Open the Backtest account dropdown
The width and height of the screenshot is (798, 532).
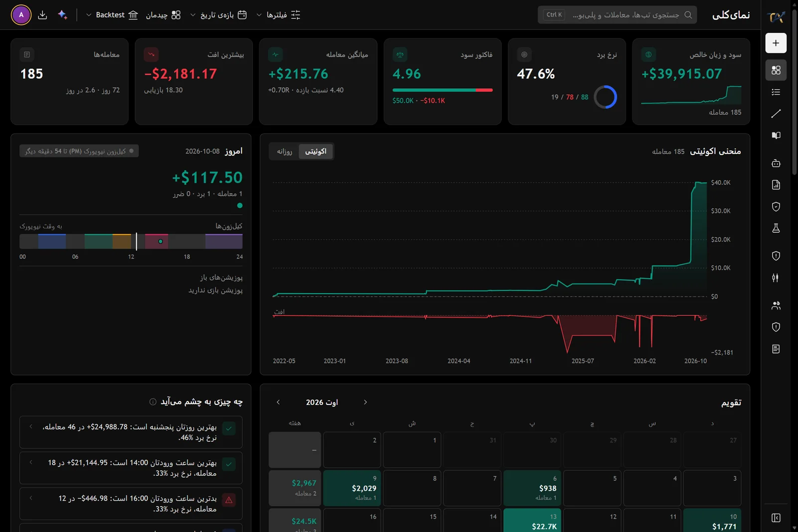[112, 15]
